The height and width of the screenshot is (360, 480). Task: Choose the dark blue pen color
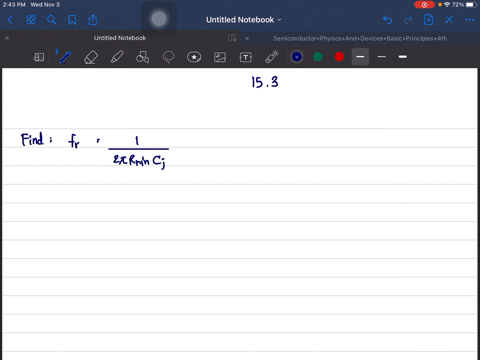(297, 57)
